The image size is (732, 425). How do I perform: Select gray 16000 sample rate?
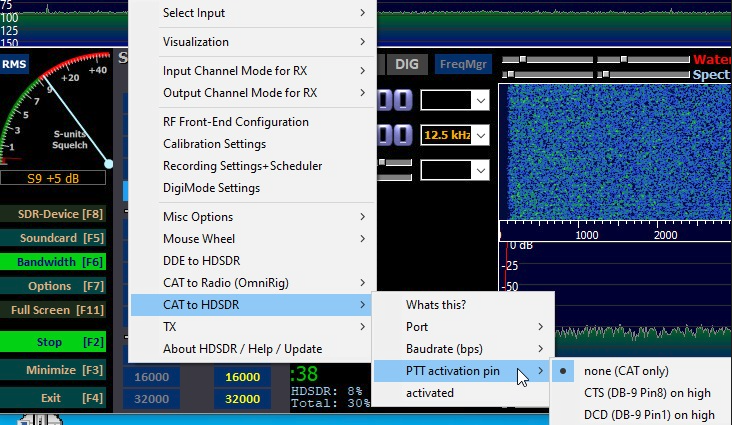click(x=151, y=377)
